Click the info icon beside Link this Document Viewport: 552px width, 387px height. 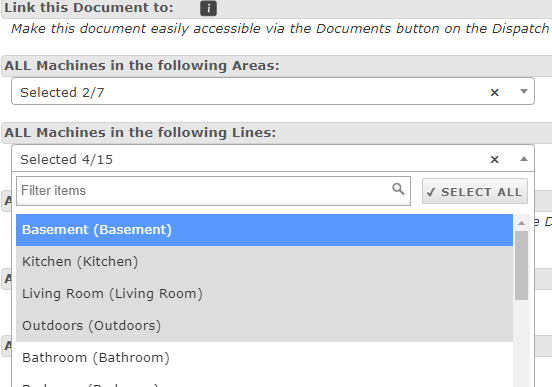point(208,8)
